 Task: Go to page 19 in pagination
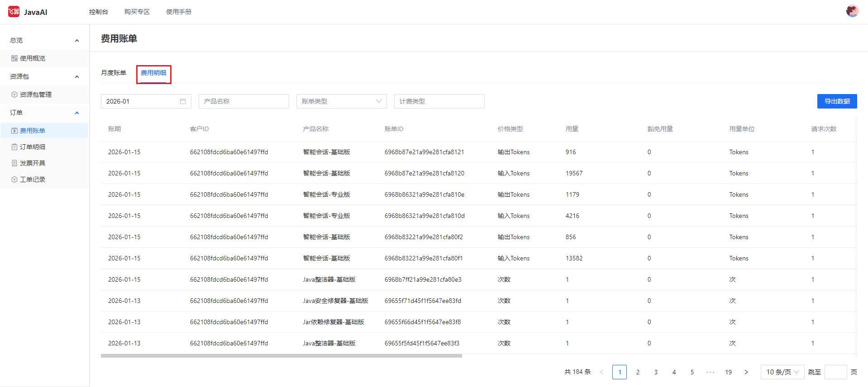[x=728, y=372]
